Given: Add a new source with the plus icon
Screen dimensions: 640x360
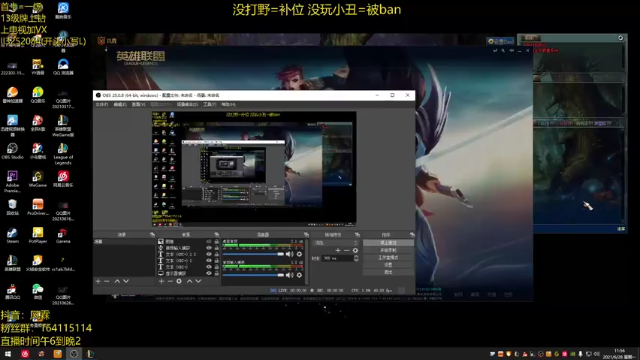Looking at the screenshot, I should [161, 281].
